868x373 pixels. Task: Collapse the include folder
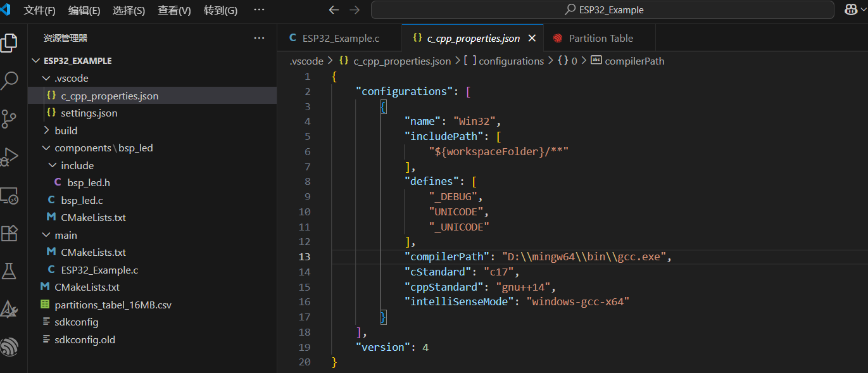(152, 165)
